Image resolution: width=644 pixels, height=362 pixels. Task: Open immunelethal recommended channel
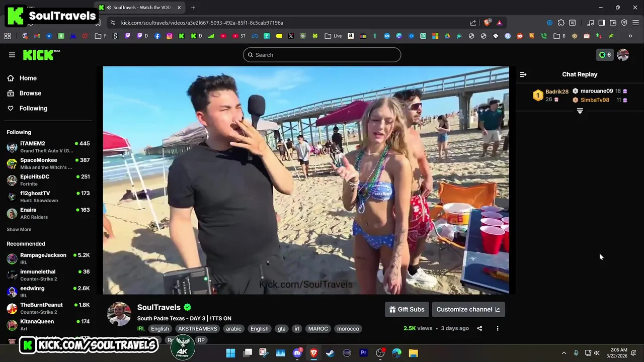point(48,275)
